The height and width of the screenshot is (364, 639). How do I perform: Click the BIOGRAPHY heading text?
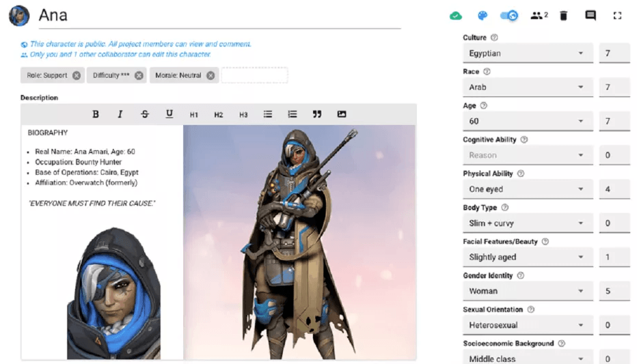48,132
